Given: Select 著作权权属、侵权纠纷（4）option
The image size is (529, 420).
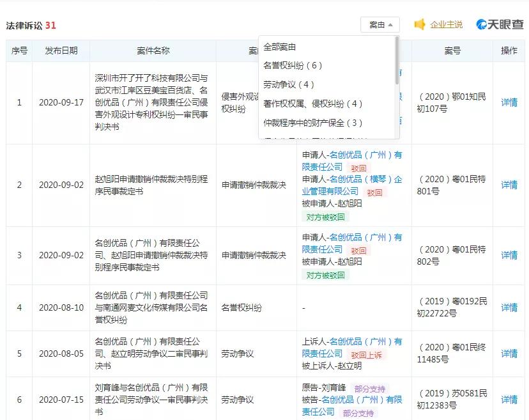Looking at the screenshot, I should (x=312, y=104).
